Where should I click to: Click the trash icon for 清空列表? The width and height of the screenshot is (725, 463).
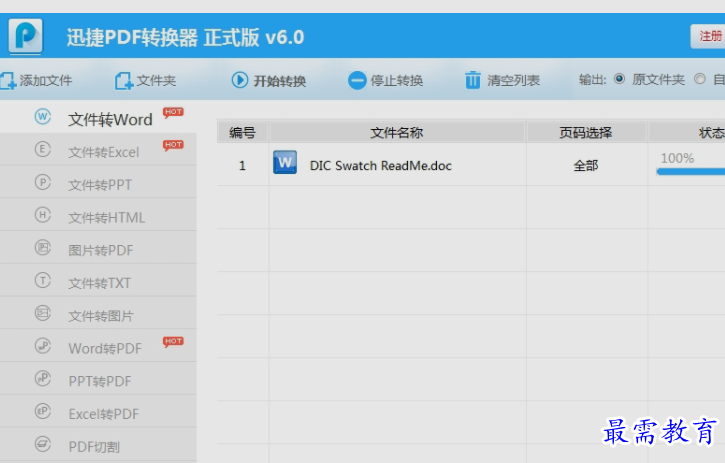click(x=473, y=80)
